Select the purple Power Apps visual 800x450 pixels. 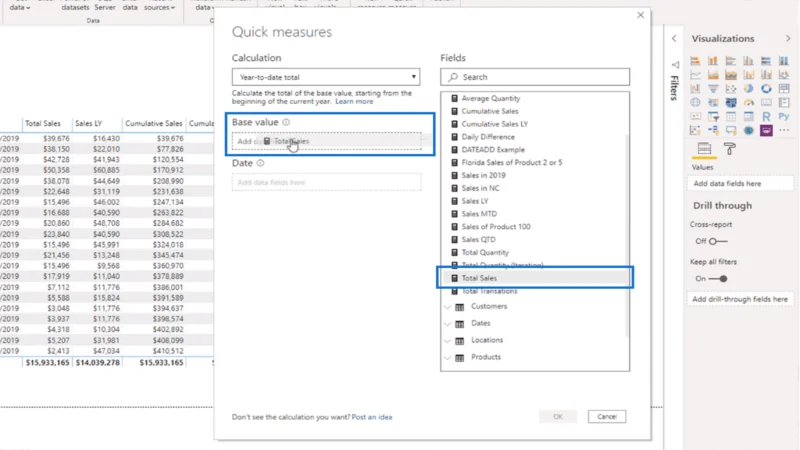pos(766,130)
